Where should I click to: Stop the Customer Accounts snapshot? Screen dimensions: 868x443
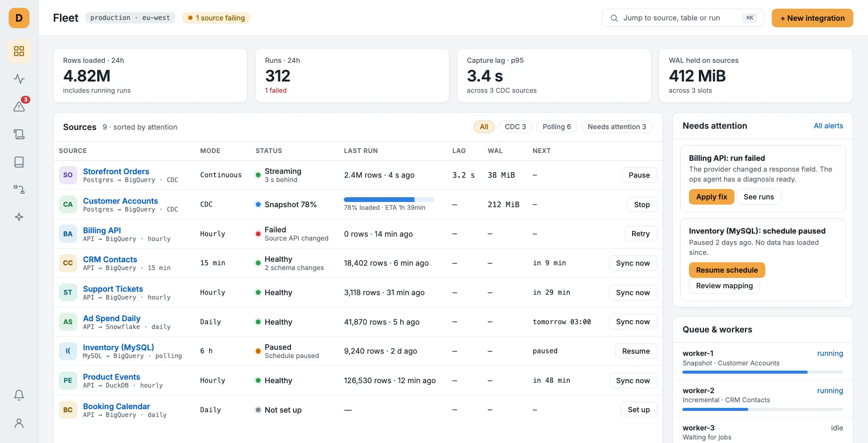coord(642,205)
